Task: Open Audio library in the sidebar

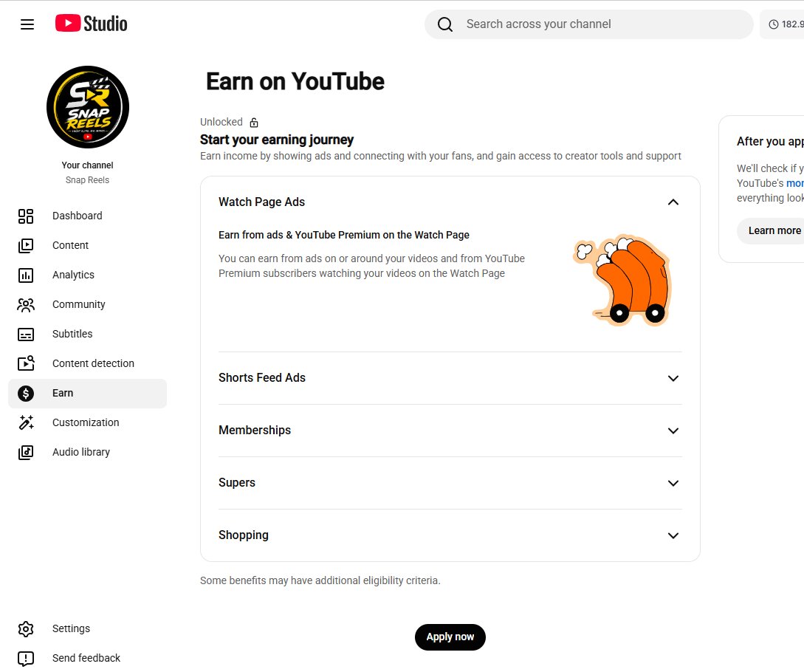Action: click(88, 453)
